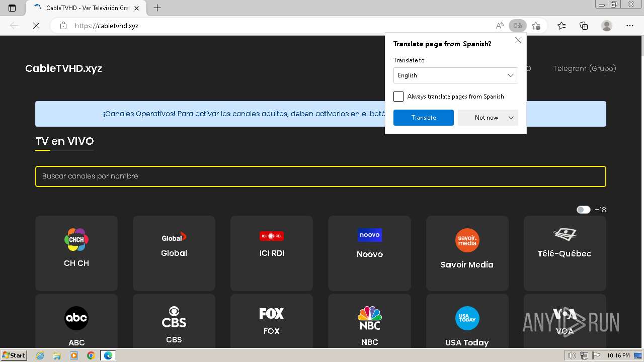Open the network tray icon

click(x=584, y=355)
